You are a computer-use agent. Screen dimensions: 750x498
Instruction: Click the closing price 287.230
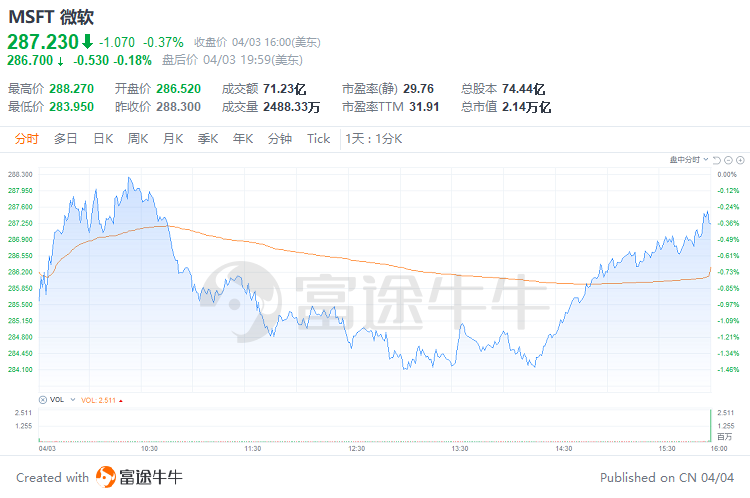pos(43,42)
